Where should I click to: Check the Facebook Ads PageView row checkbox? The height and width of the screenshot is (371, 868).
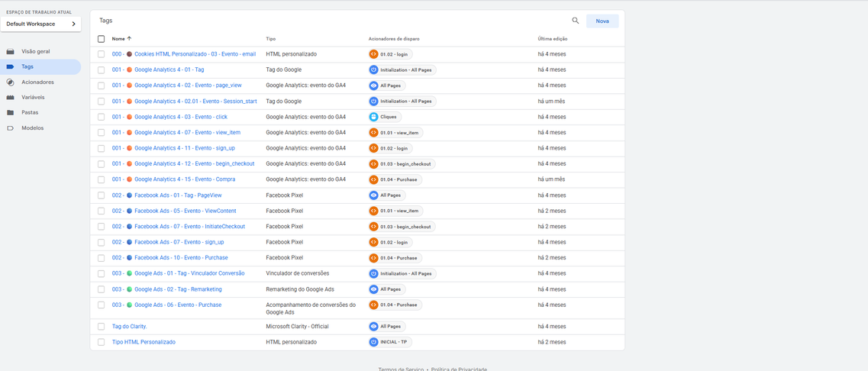pyautogui.click(x=101, y=195)
